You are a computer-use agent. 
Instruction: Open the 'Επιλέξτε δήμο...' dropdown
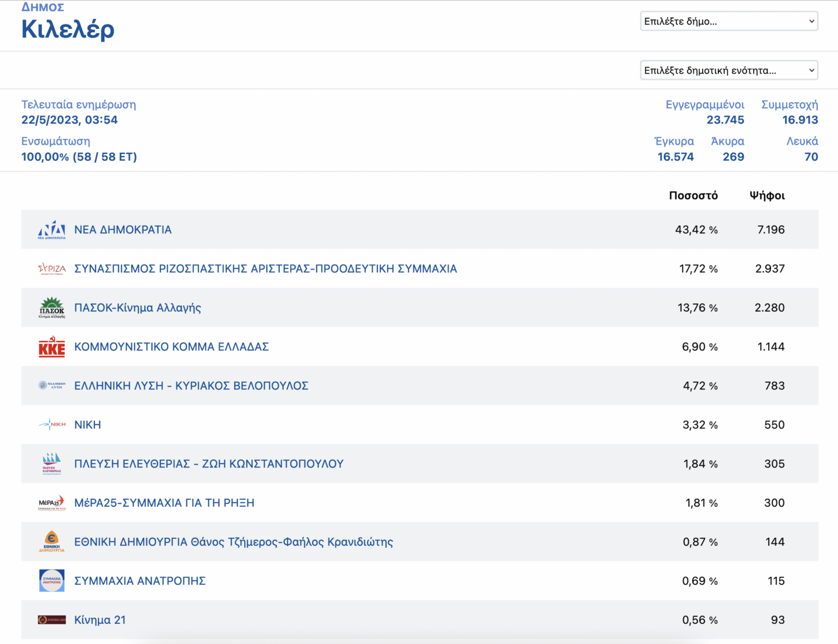[x=729, y=21]
